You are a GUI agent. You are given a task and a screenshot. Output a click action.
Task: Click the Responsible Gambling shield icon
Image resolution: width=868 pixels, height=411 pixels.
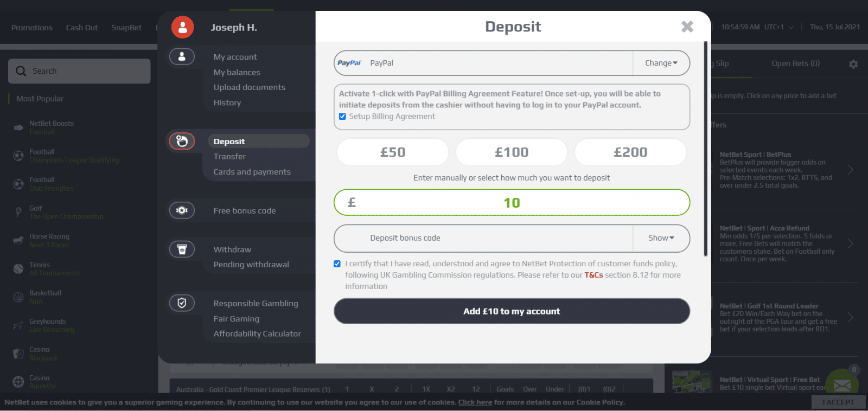pos(182,303)
